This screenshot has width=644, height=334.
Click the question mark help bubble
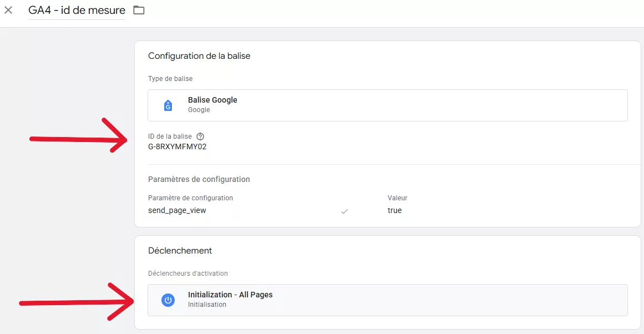point(200,136)
